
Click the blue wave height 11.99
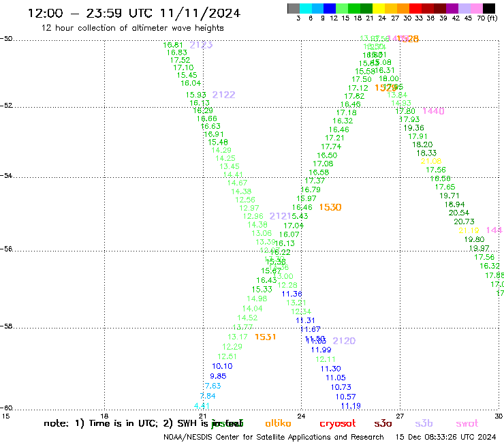point(321,350)
